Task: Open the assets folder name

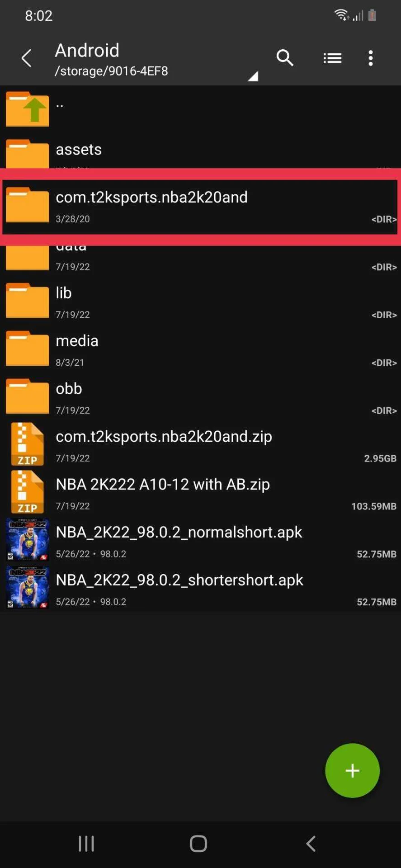Action: click(x=79, y=149)
